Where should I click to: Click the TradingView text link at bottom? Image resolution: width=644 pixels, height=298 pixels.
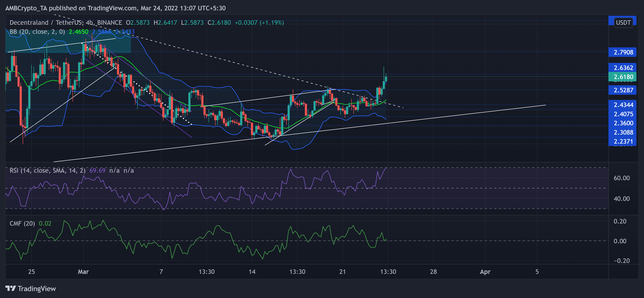[37, 289]
